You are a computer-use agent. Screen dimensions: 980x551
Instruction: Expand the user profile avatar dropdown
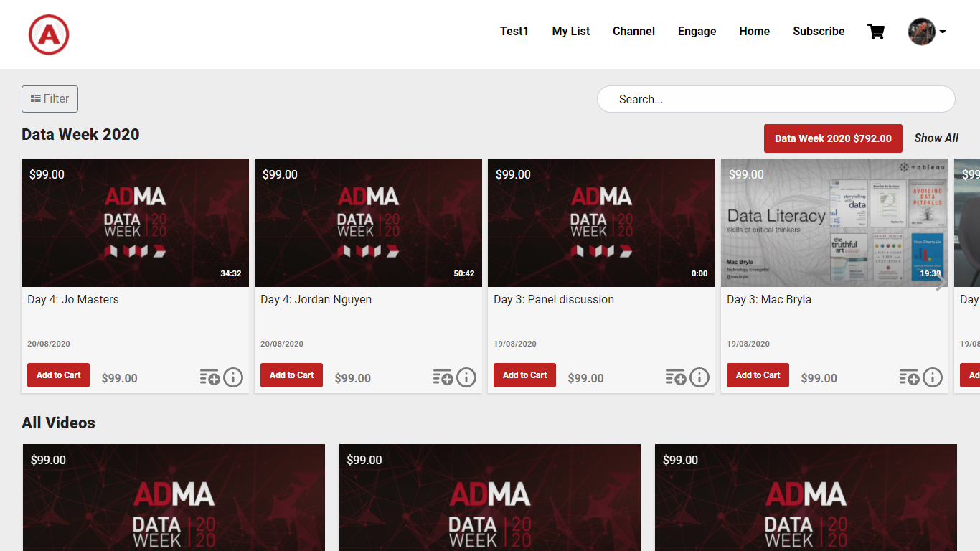click(927, 32)
